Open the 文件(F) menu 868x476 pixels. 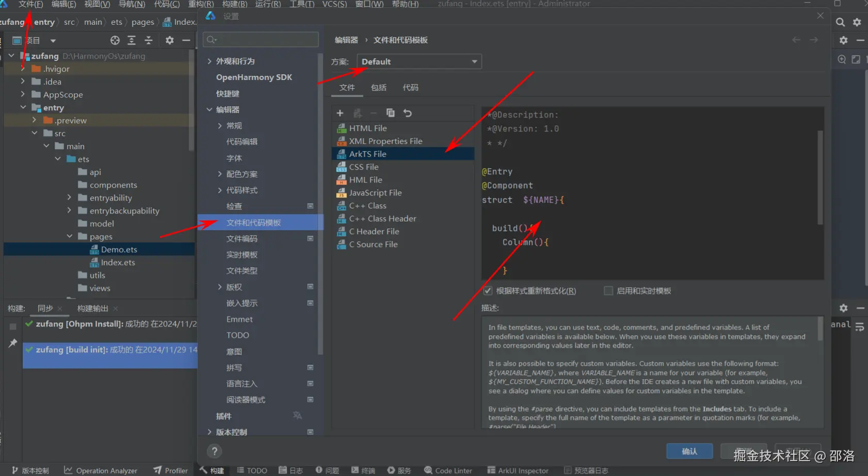[x=30, y=4]
